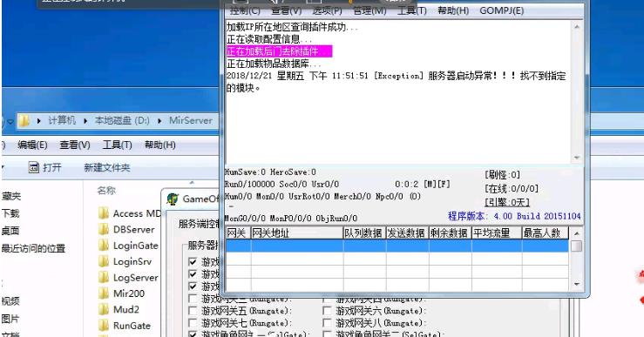The image size is (644, 337).
Task: Open the 帮助(H) menu in server window
Action: 453,10
